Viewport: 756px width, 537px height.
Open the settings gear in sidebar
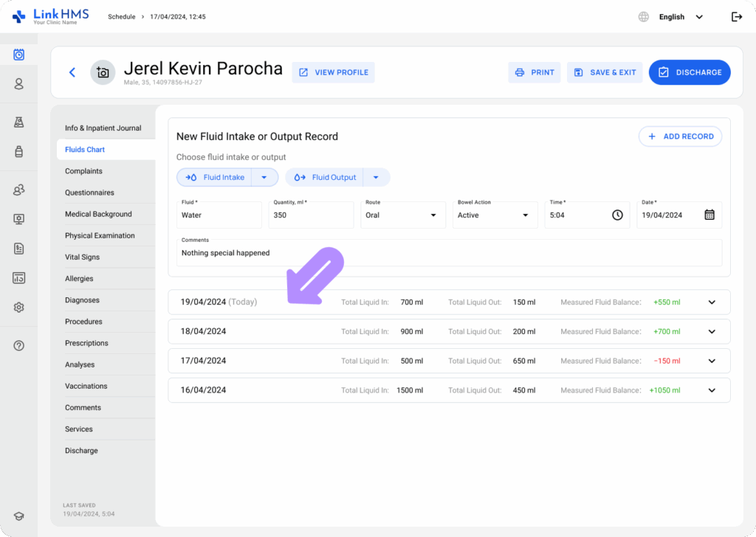19,308
